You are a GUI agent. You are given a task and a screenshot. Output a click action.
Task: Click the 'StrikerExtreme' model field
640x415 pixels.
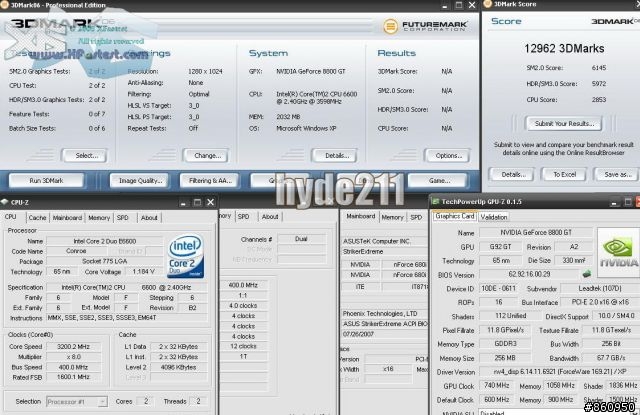coord(383,252)
